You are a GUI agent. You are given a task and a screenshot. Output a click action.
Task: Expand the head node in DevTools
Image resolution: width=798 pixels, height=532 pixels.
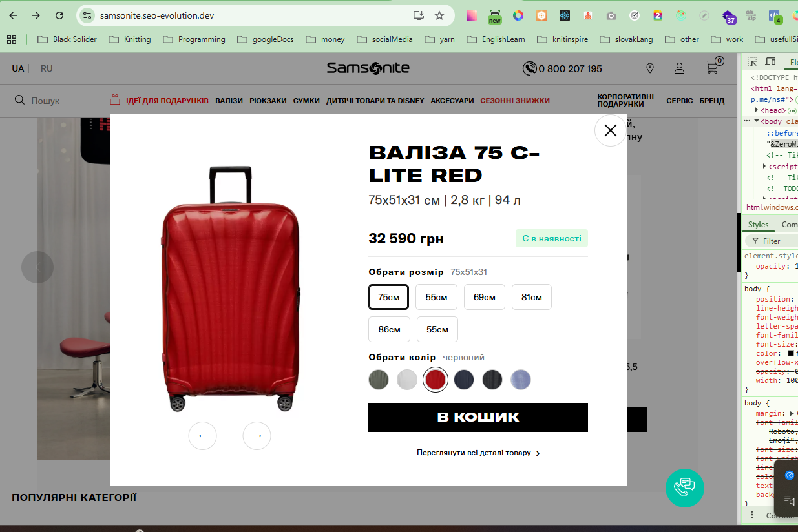pos(757,110)
